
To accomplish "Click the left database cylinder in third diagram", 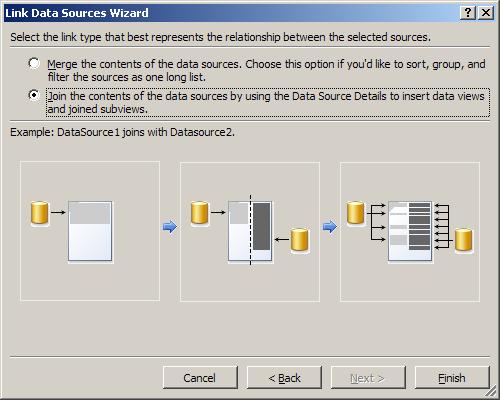I will tap(355, 213).
